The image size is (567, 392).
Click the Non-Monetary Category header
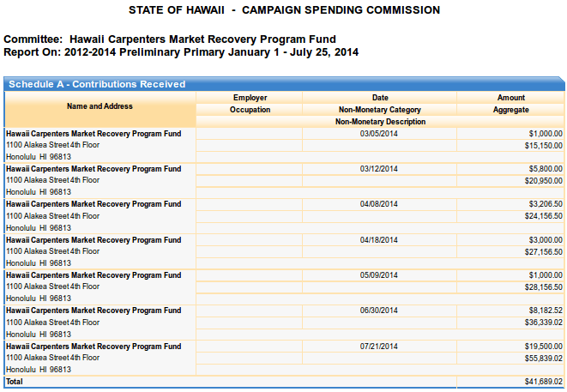click(x=380, y=110)
